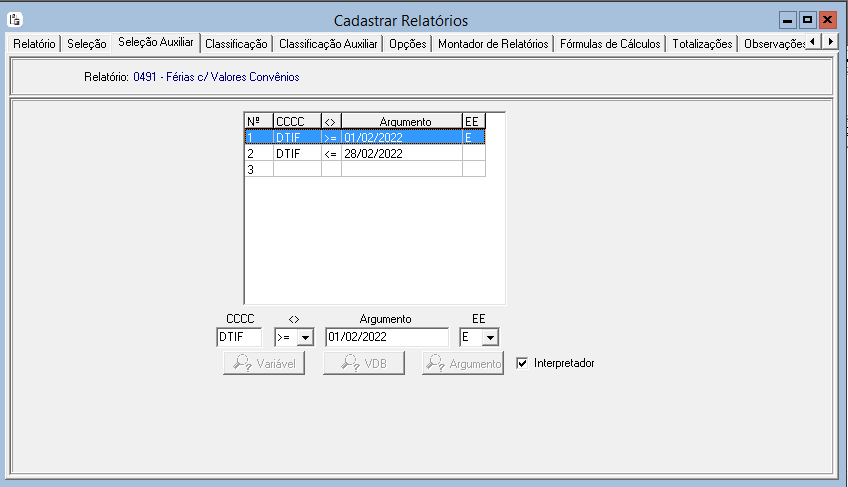
Task: Click the CCCC input field
Action: point(239,338)
